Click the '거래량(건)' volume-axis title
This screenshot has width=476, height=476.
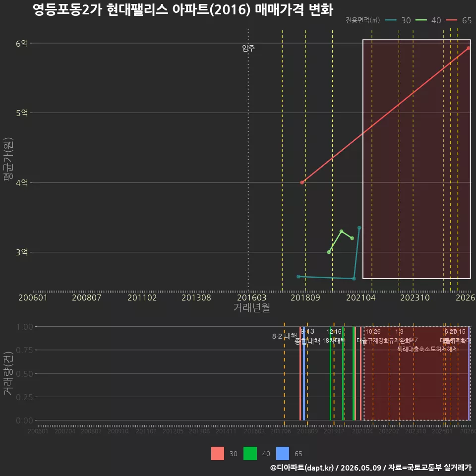pyautogui.click(x=8, y=374)
